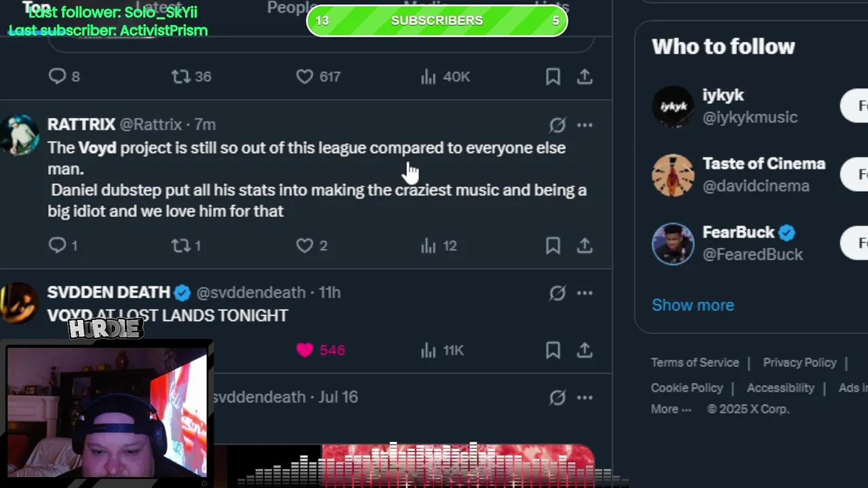Open Grok icon on RATTRIX post
The width and height of the screenshot is (868, 488).
557,125
